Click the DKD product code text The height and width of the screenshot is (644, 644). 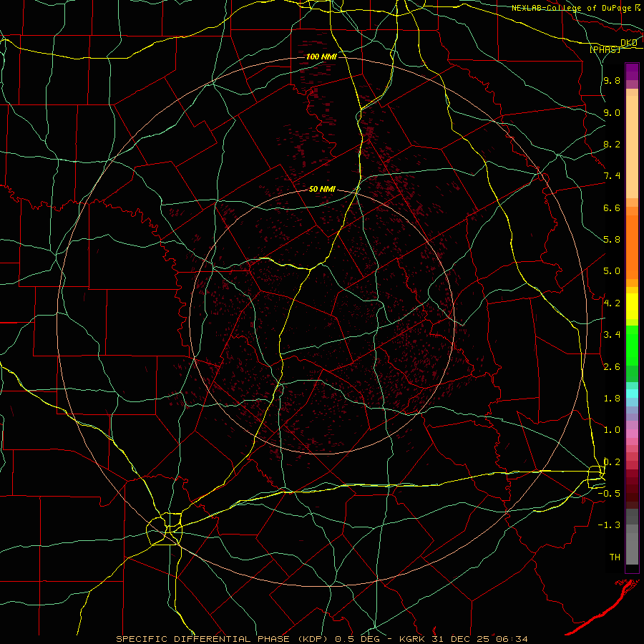pyautogui.click(x=628, y=43)
